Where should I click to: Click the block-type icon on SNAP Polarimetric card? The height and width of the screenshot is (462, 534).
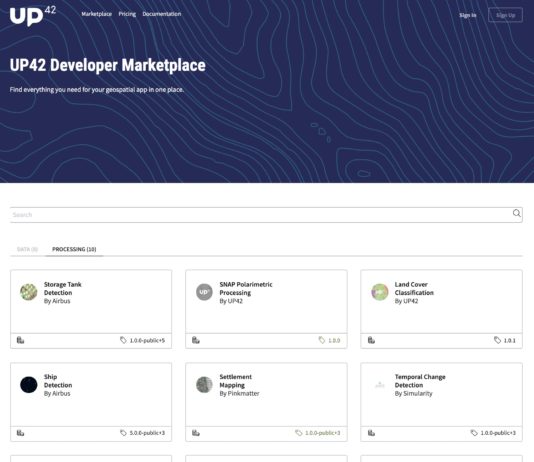(196, 340)
